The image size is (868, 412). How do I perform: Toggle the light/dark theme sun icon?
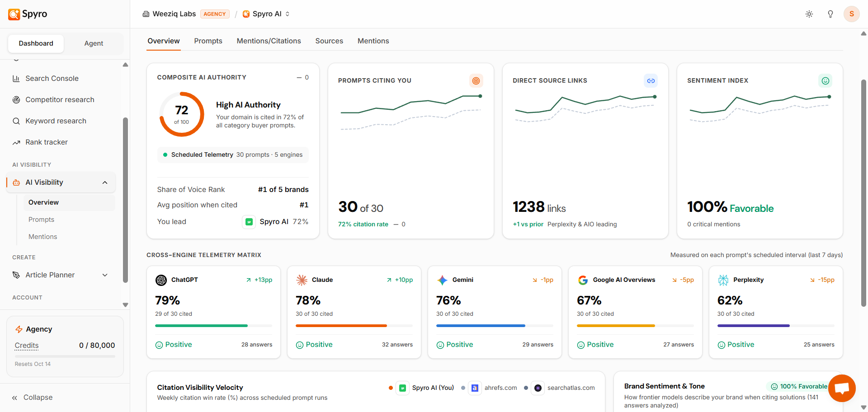coord(809,14)
